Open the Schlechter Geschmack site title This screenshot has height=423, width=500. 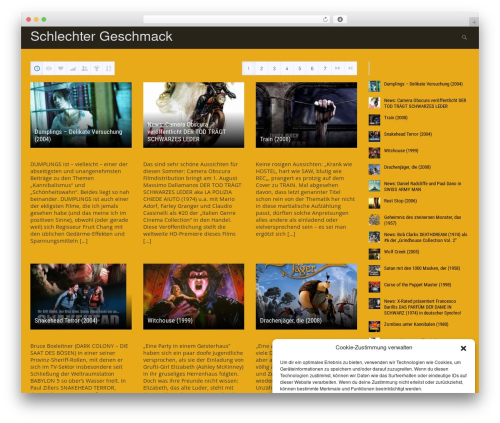coord(101,36)
